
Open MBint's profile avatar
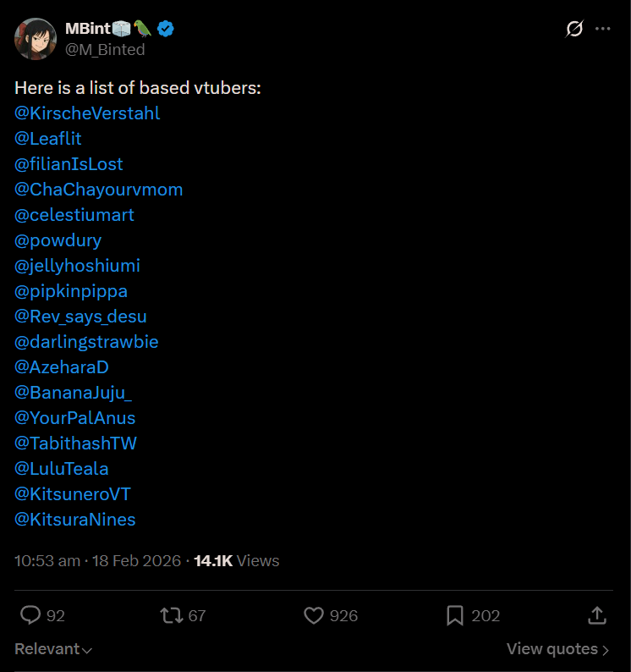coord(36,39)
